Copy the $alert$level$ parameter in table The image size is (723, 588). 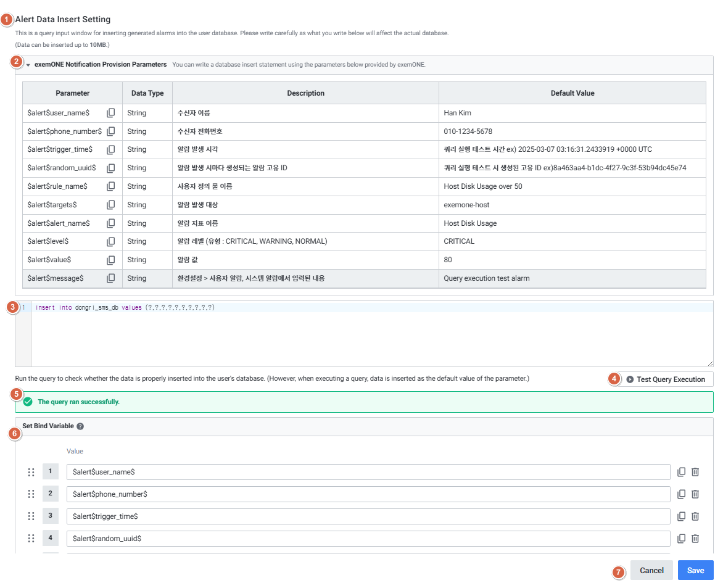click(110, 241)
